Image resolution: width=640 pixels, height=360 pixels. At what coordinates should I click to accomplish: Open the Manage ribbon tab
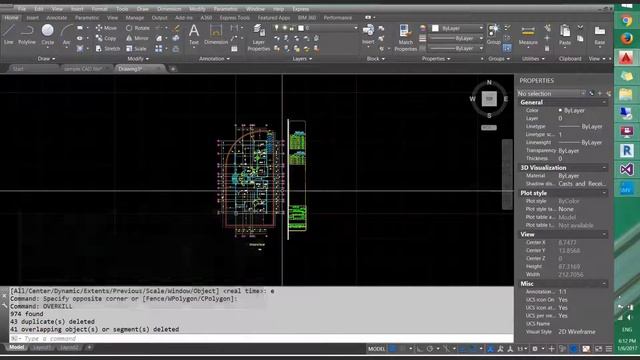coord(134,18)
